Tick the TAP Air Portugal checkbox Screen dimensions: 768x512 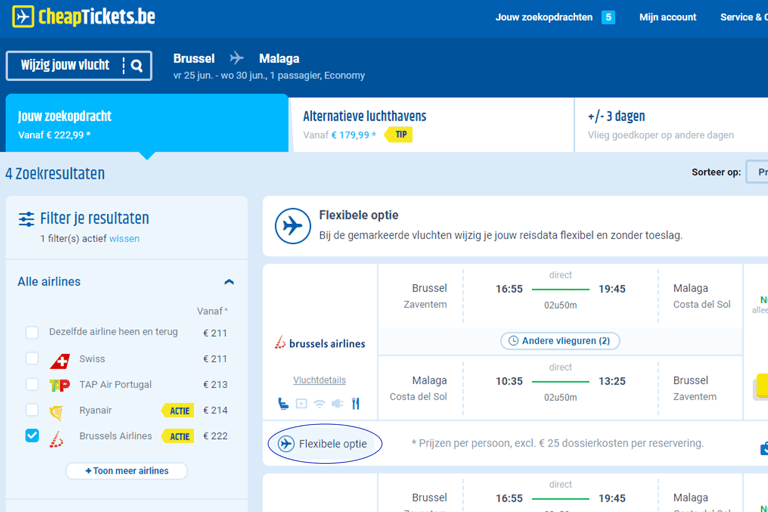tap(32, 384)
